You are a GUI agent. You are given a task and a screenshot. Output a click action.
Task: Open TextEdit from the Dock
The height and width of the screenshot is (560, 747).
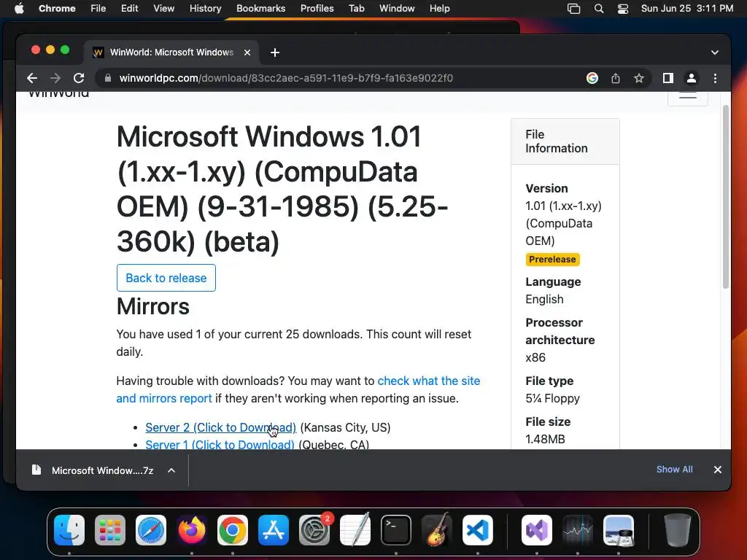click(x=355, y=530)
